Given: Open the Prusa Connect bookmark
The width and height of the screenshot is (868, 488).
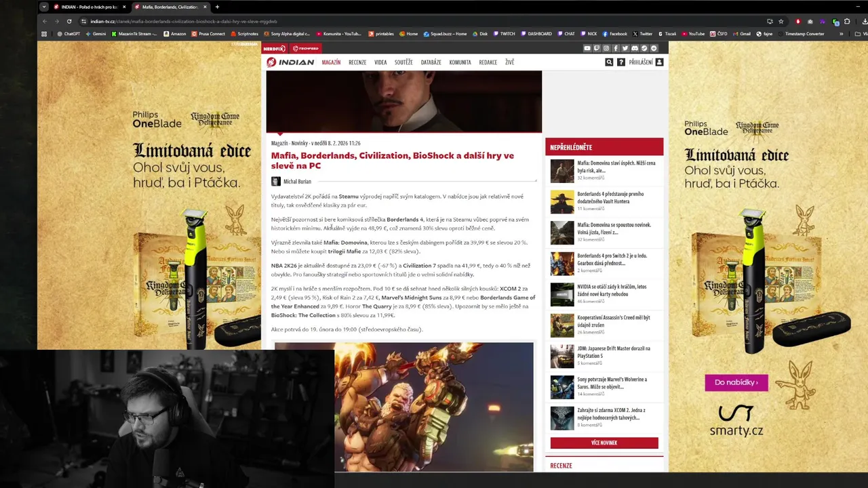Looking at the screenshot, I should (208, 34).
